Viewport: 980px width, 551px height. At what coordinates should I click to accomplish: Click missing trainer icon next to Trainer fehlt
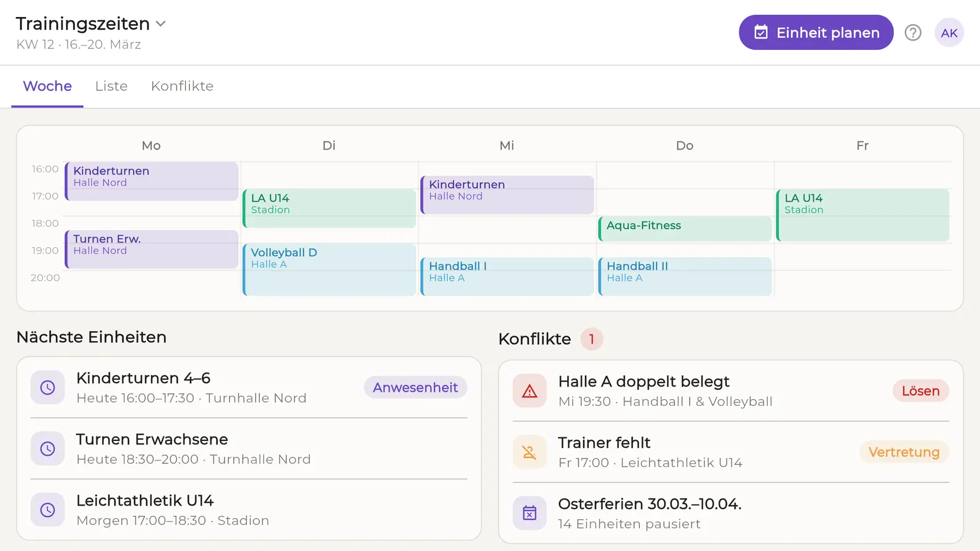point(530,452)
